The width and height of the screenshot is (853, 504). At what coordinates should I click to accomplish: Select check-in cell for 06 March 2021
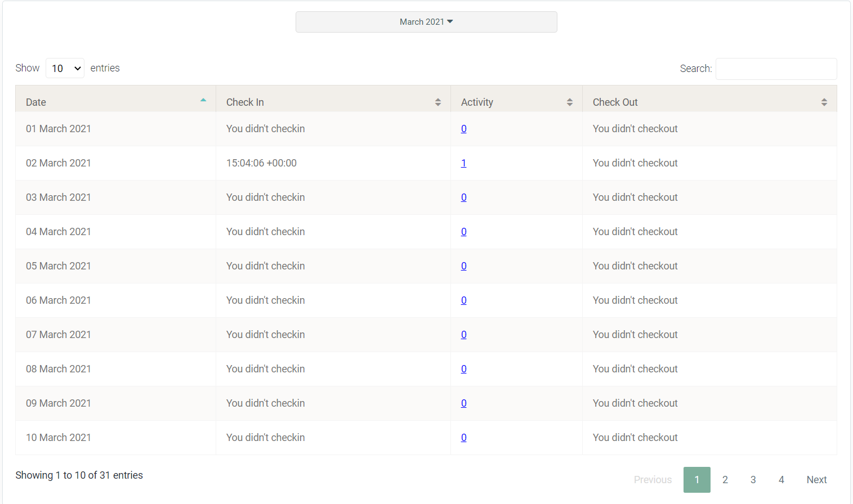[333, 300]
